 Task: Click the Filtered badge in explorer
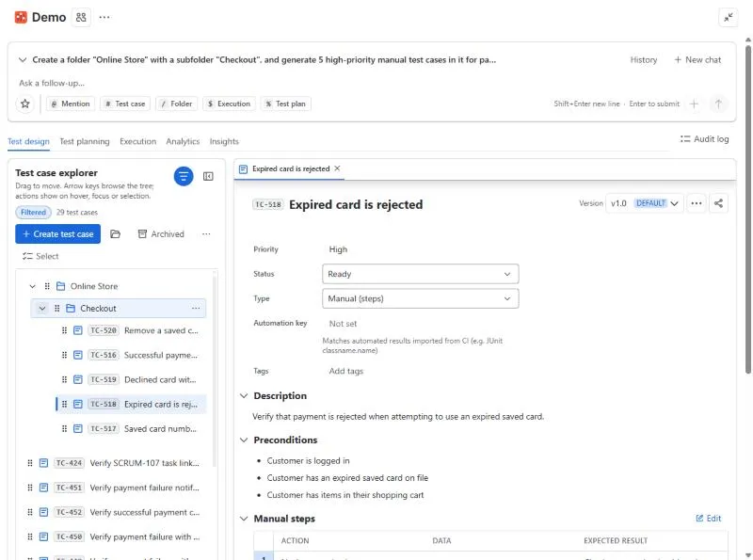click(x=33, y=213)
